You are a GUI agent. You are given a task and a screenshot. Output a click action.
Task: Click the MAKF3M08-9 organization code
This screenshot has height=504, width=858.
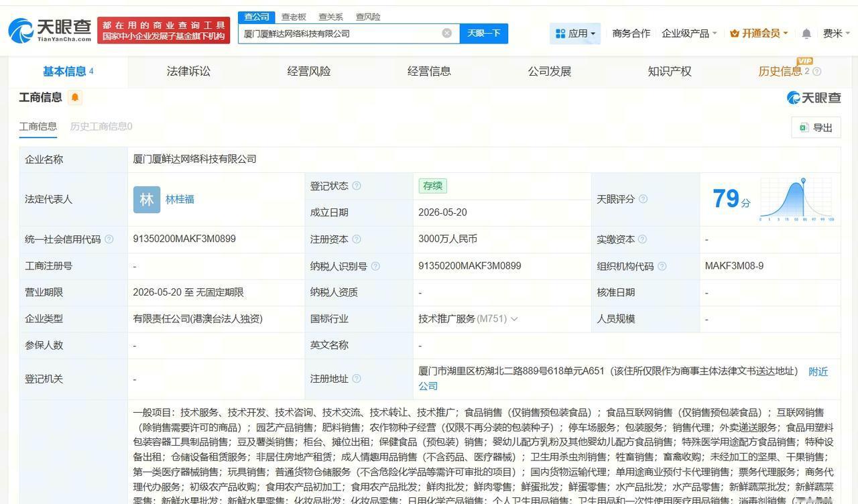pos(734,266)
